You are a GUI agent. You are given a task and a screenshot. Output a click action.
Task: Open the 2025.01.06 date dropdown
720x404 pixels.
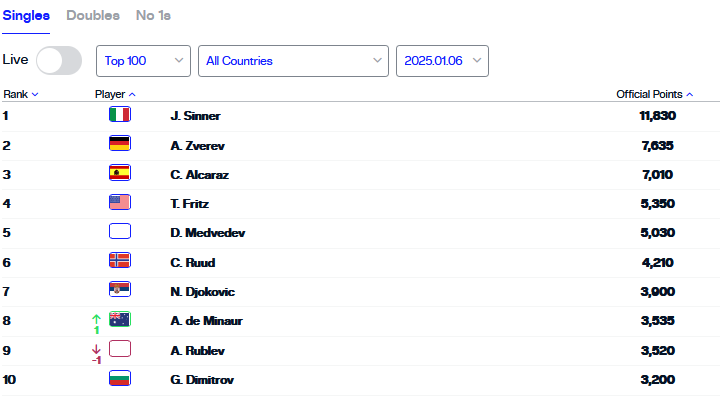442,61
